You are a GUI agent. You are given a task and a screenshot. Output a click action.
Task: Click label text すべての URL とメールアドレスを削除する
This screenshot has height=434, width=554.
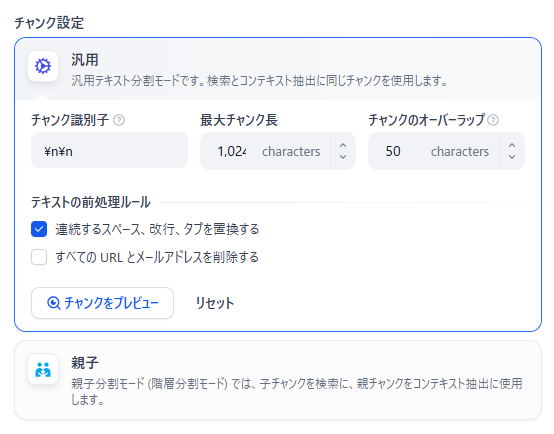pyautogui.click(x=157, y=257)
